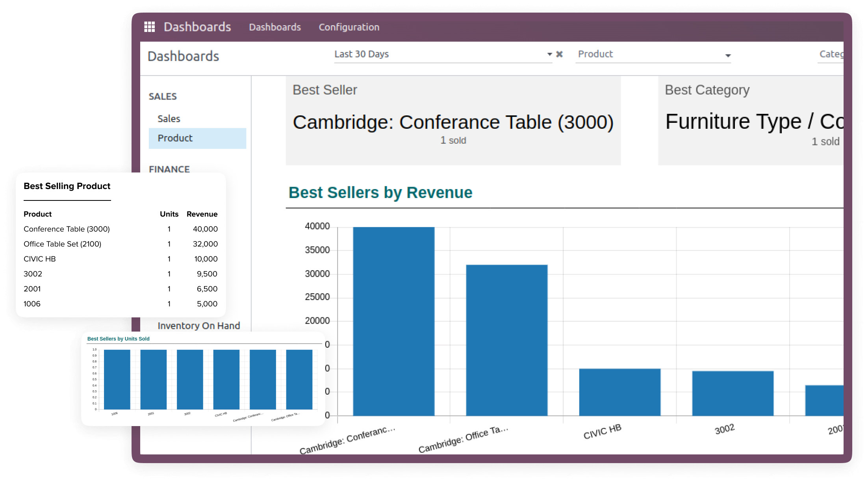The width and height of the screenshot is (868, 482).
Task: Click the Cambridge Conferance revenue bar
Action: 393,321
